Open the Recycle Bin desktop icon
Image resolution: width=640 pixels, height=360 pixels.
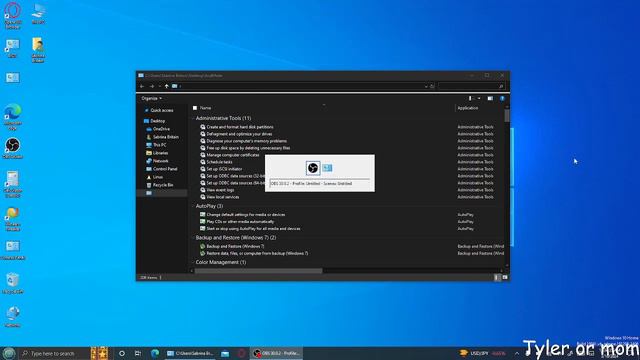[13, 283]
